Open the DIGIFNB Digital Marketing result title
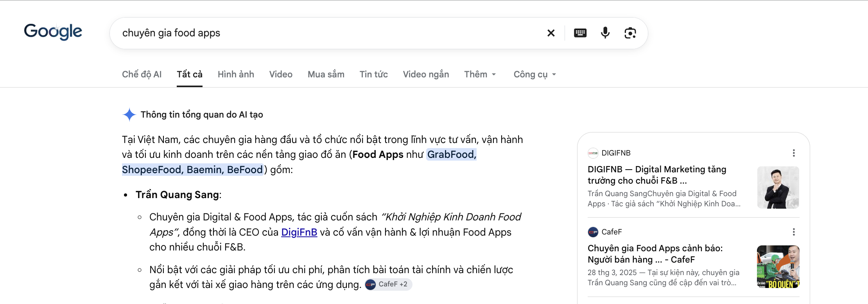This screenshot has width=868, height=304. point(657,175)
